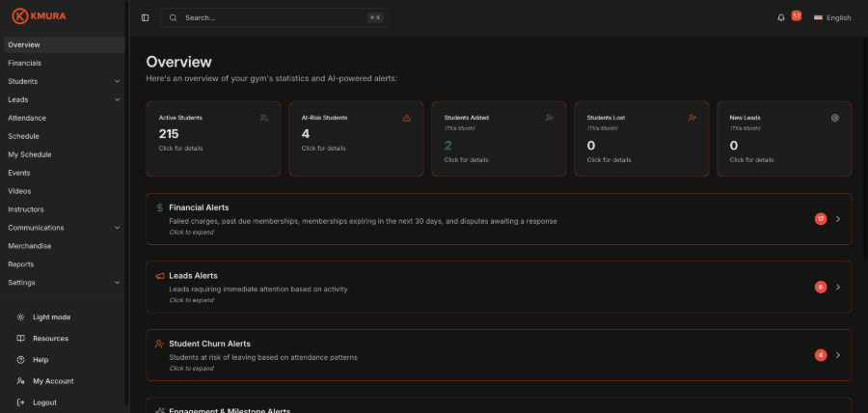The width and height of the screenshot is (868, 413).
Task: Open the English language selector
Action: point(832,17)
